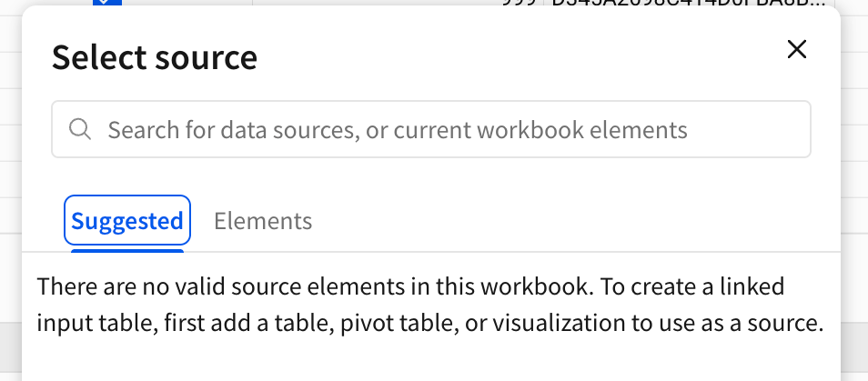Click the spreadsheet grid left of the dialog
The height and width of the screenshot is (381, 868).
click(11, 165)
